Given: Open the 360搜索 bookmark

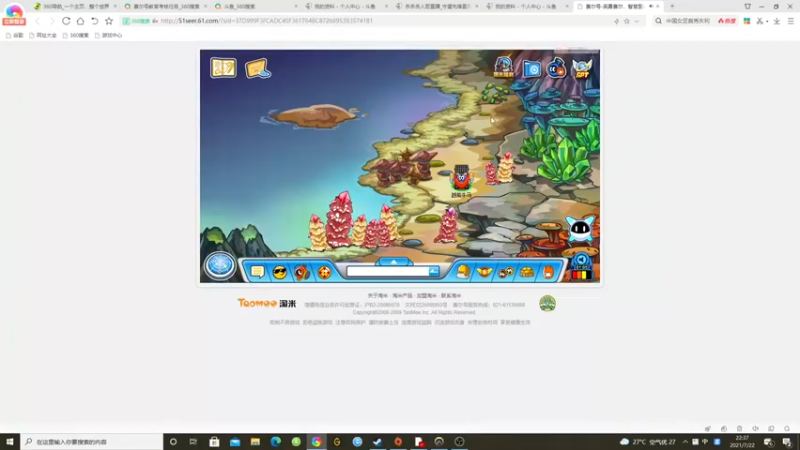Looking at the screenshot, I should click(x=76, y=35).
